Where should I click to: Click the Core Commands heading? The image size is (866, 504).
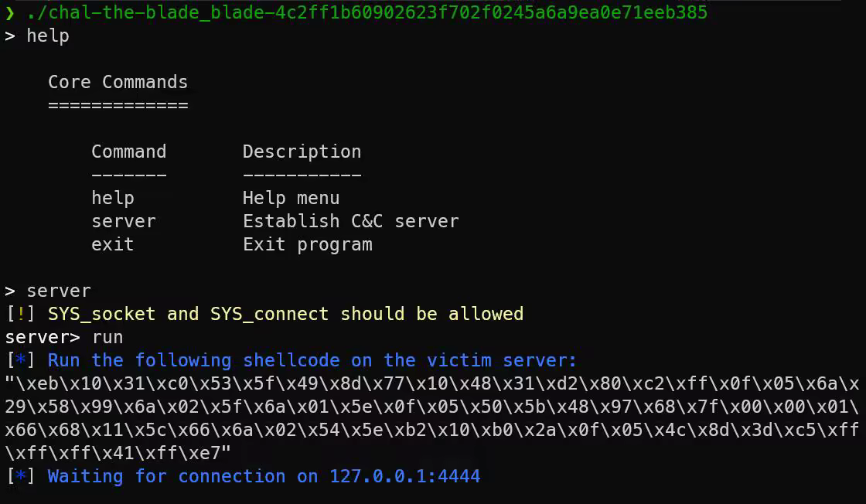[118, 82]
